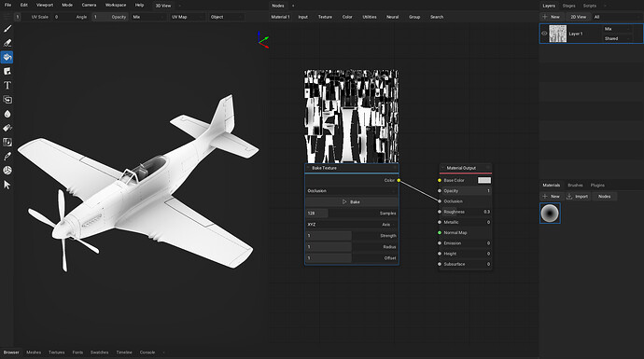Open the Camera menu
Image resolution: width=644 pixels, height=359 pixels.
click(x=89, y=5)
